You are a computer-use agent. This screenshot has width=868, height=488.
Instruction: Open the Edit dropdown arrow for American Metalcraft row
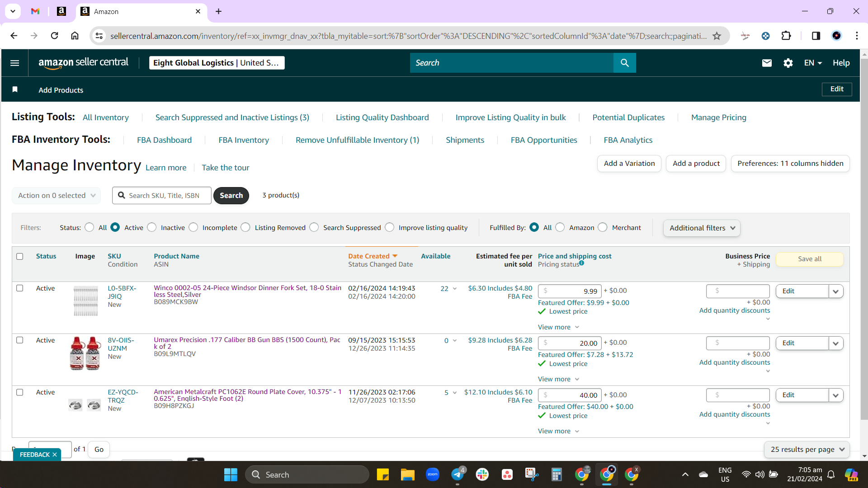pyautogui.click(x=835, y=395)
